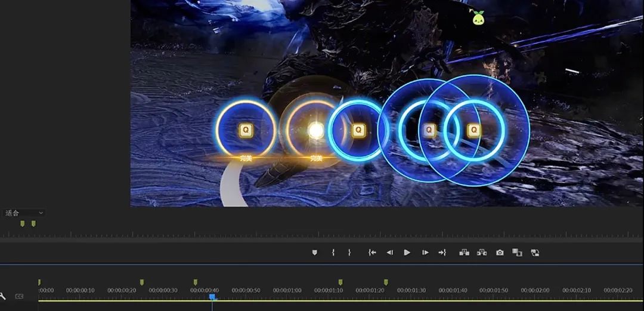The image size is (644, 311).
Task: Start playback with the Play button
Action: coord(407,253)
